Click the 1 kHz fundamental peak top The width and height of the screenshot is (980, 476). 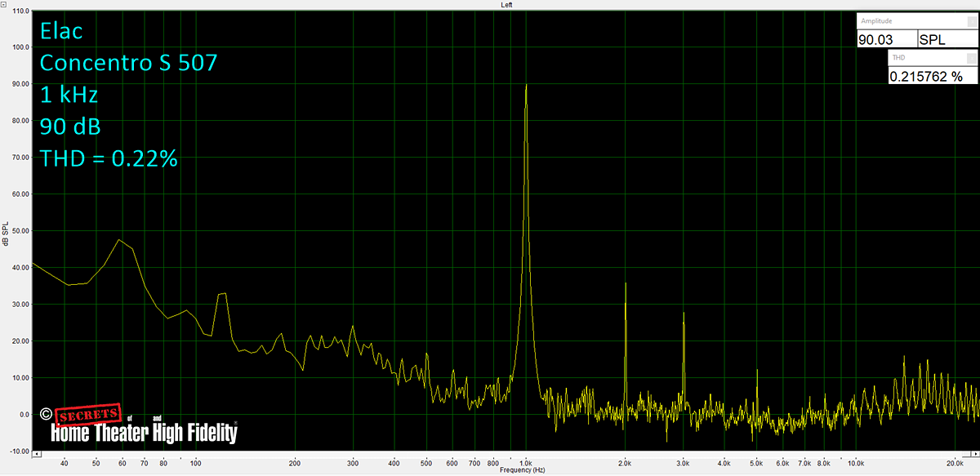point(526,86)
